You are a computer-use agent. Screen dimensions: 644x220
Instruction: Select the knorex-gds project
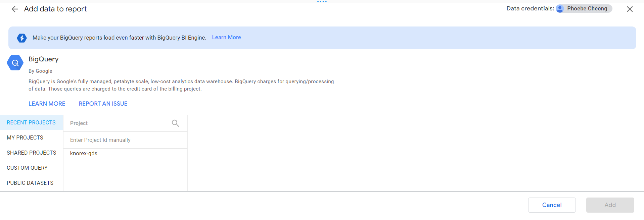pos(84,154)
